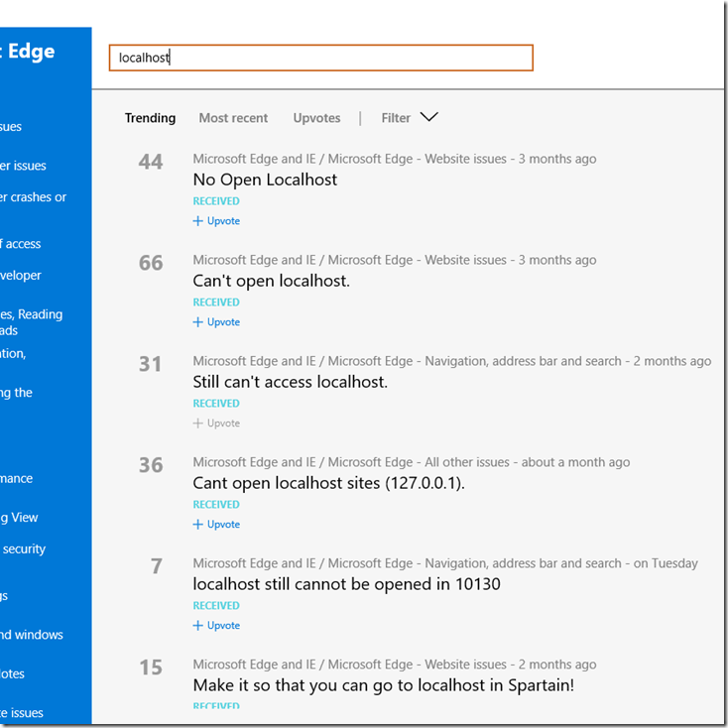
Task: Click the plus icon under 'opened in 10130'
Action: (x=197, y=626)
